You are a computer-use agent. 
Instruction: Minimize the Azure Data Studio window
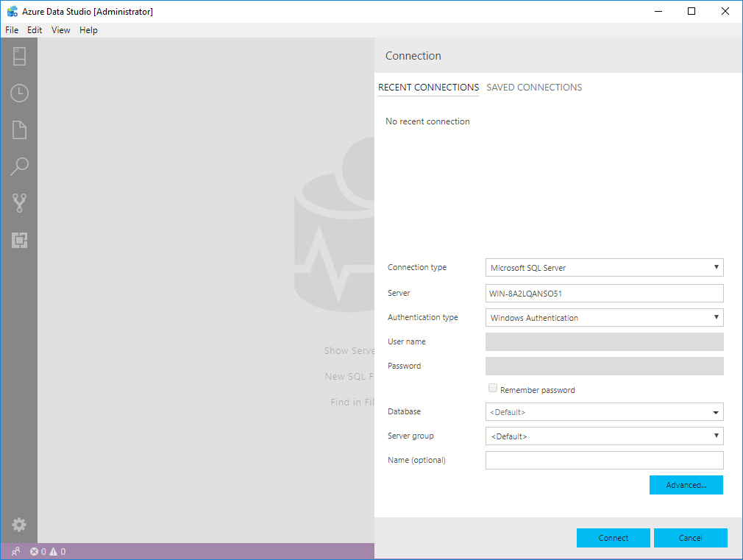pos(658,11)
